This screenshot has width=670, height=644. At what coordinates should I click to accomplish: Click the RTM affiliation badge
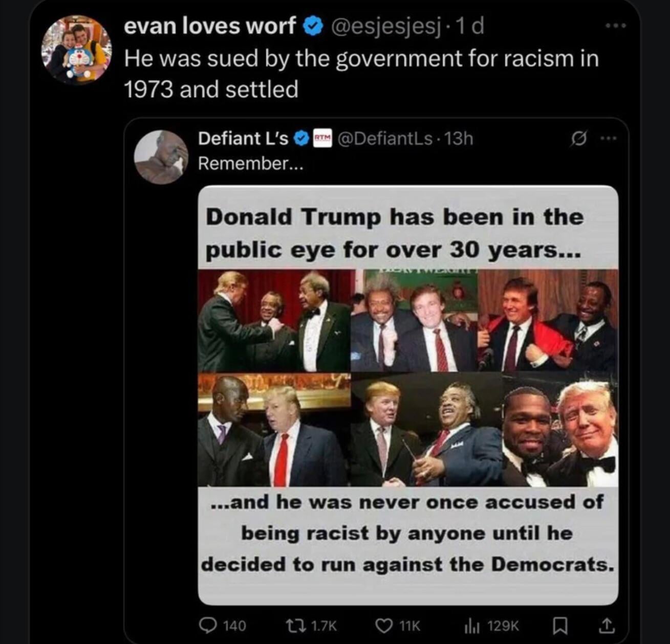click(322, 138)
